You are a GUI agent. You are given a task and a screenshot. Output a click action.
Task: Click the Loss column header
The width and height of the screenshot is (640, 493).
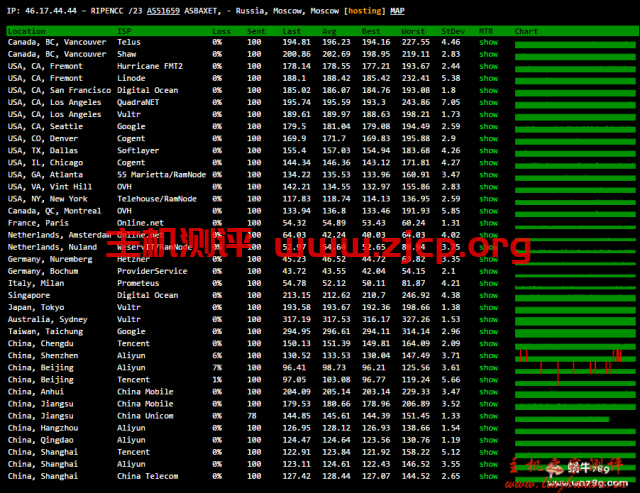(x=221, y=31)
